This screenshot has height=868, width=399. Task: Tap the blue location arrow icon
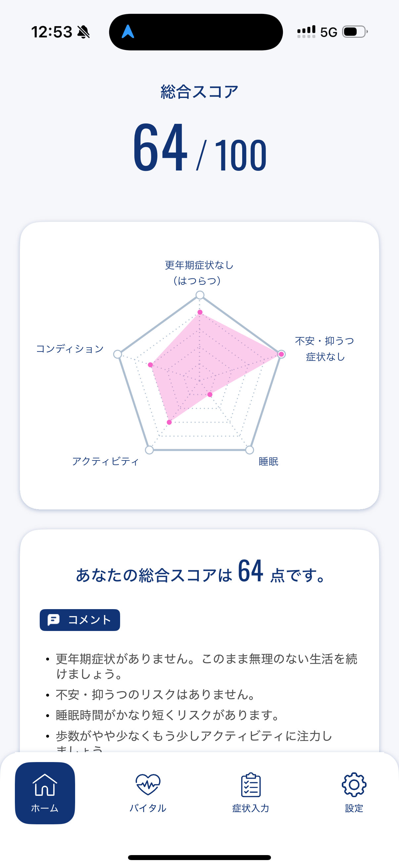pyautogui.click(x=128, y=32)
